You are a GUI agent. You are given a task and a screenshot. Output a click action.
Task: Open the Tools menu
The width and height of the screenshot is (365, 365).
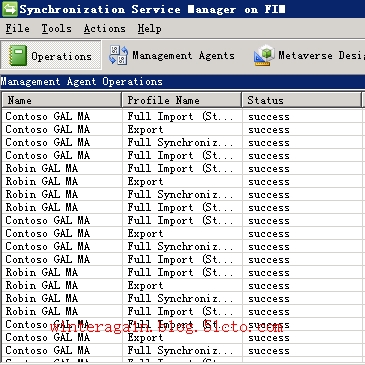point(56,29)
